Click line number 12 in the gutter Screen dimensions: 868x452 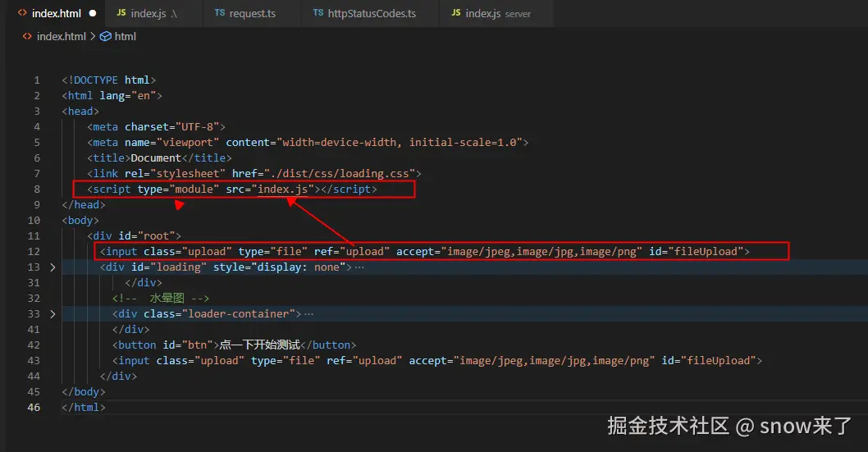tap(34, 252)
